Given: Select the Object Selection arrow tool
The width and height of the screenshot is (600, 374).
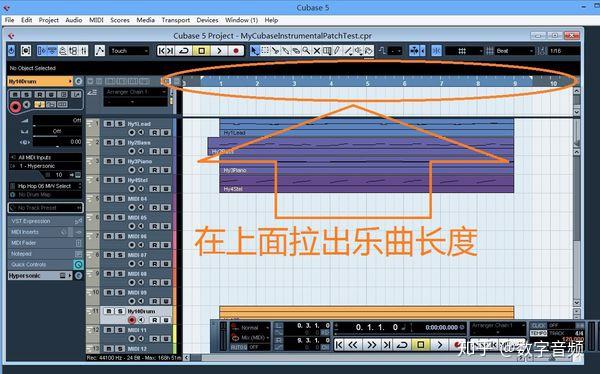Looking at the screenshot, I should (254, 51).
